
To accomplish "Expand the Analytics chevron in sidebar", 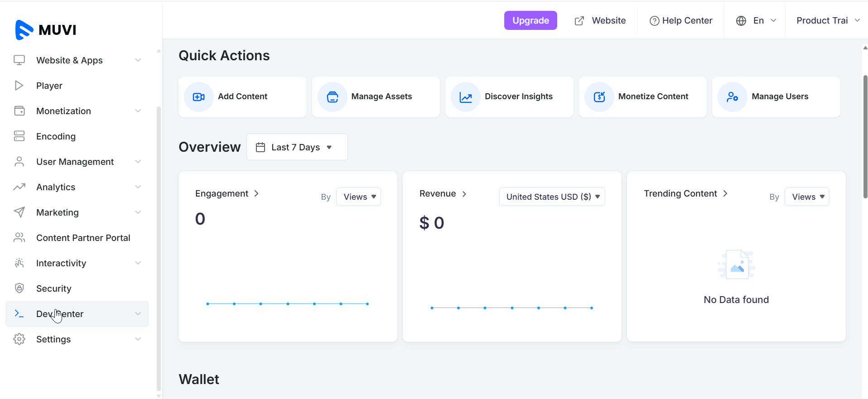I will 138,187.
